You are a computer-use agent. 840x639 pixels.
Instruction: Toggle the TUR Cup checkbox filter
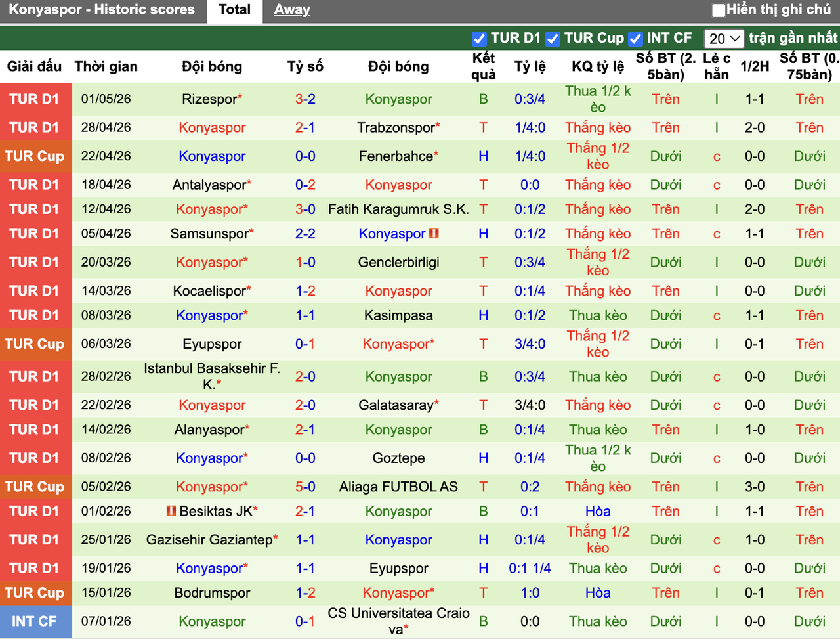click(553, 39)
